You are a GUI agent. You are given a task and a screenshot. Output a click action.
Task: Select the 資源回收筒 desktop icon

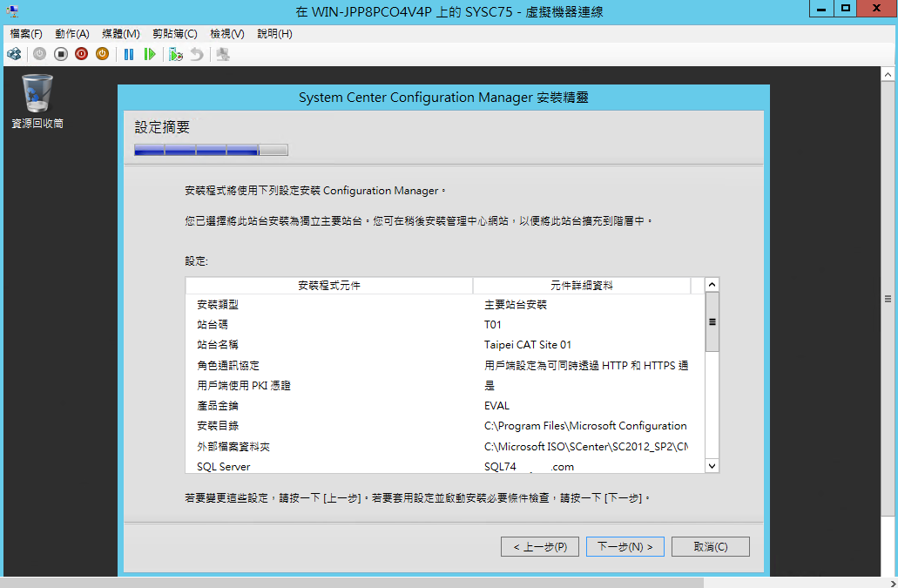coord(37,101)
